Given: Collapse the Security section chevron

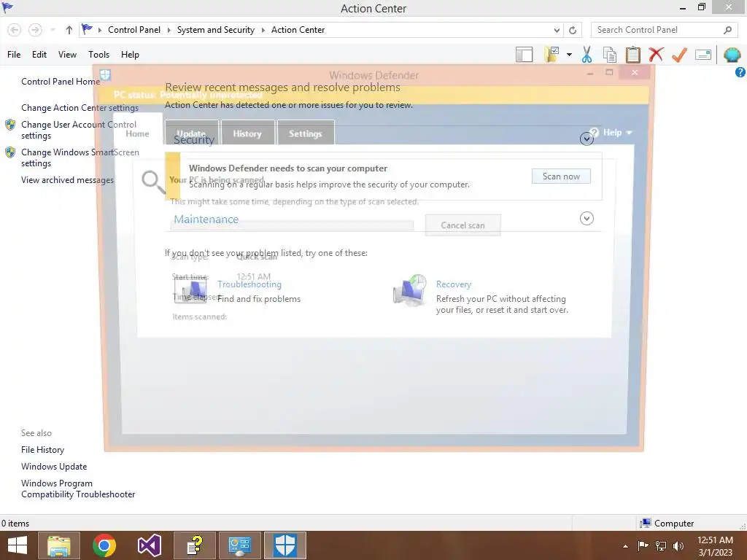Looking at the screenshot, I should [x=587, y=139].
